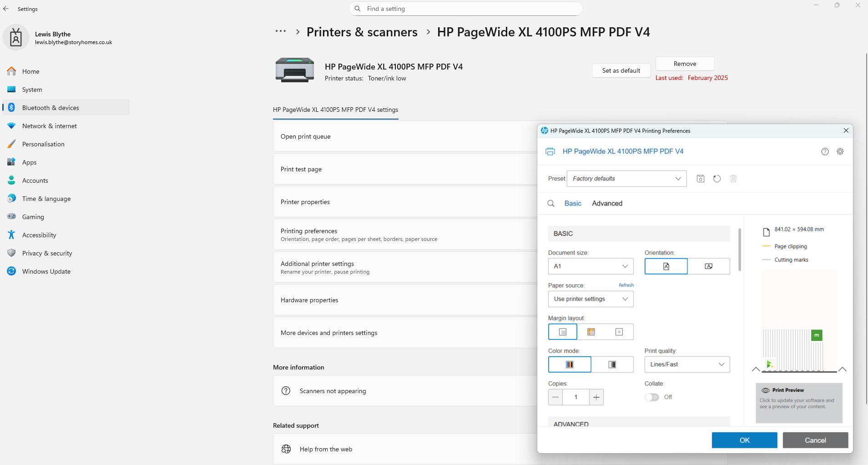
Task: Toggle the Collate switch
Action: (652, 397)
